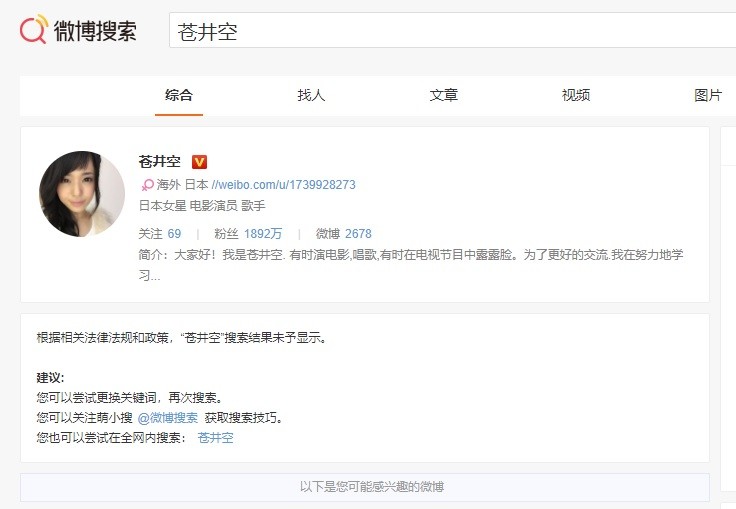This screenshot has width=736, height=509.
Task: Focus the search box containing 苍井空
Action: point(450,32)
